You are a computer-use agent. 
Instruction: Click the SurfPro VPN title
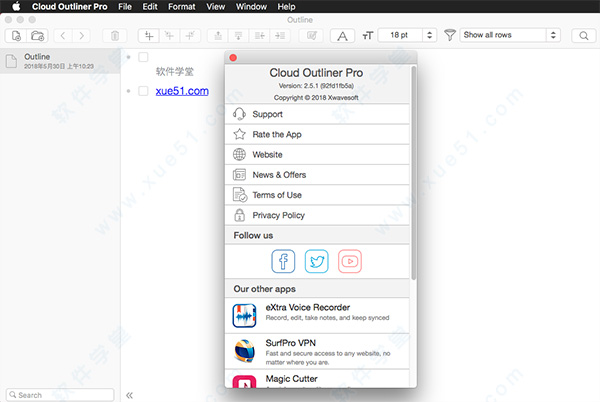pos(290,343)
